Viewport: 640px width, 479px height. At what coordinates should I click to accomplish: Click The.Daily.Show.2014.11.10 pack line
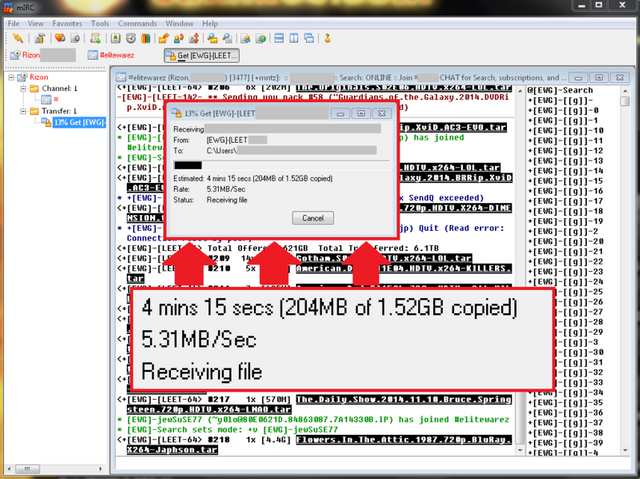(x=314, y=404)
